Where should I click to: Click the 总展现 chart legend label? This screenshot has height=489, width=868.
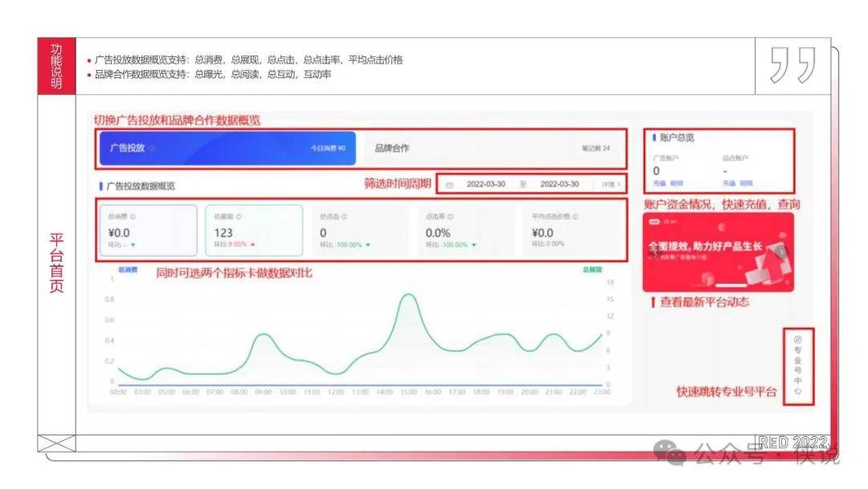pyautogui.click(x=592, y=269)
